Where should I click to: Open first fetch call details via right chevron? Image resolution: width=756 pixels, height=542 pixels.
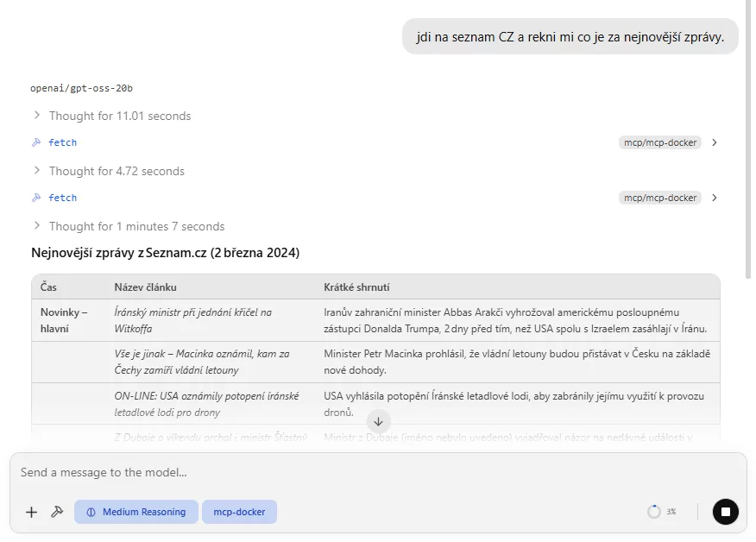[x=714, y=142]
